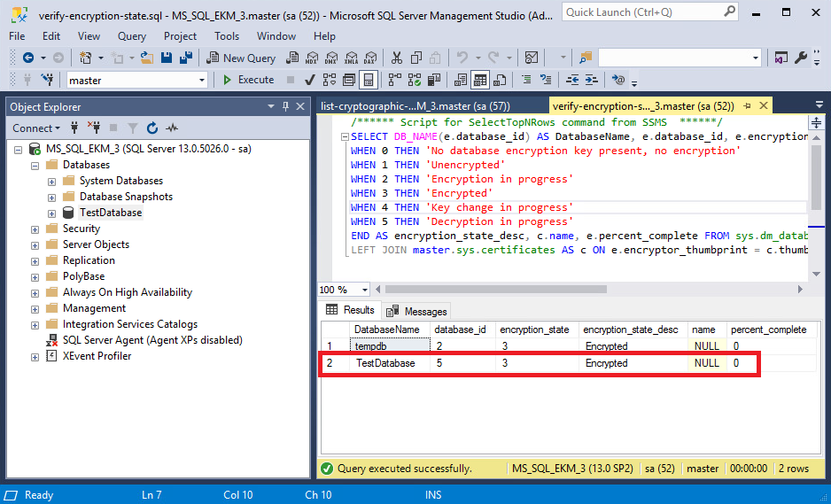Cut selection with the scissors icon
The width and height of the screenshot is (831, 504).
click(396, 58)
